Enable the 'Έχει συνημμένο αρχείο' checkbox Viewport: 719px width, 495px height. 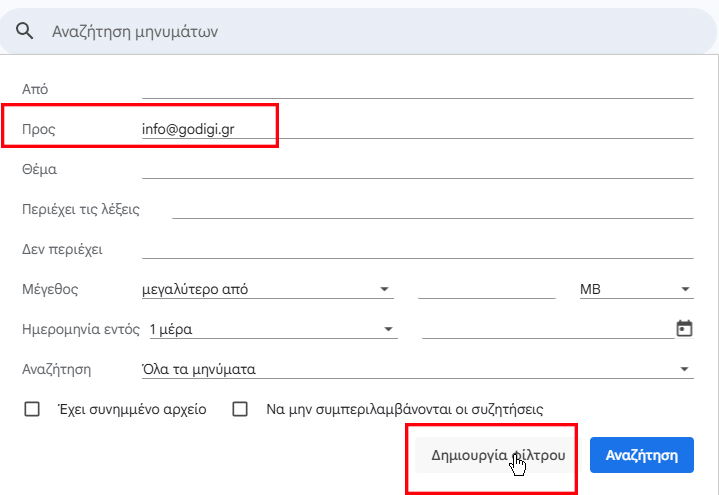[32, 409]
